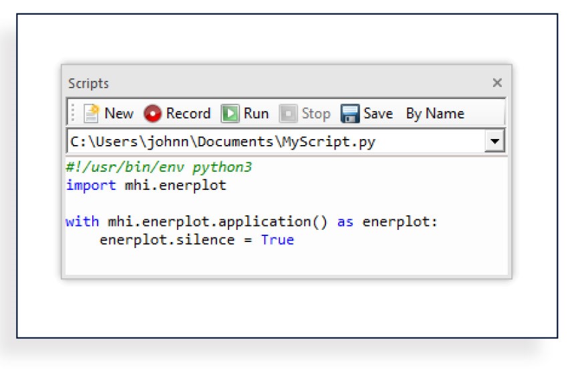The width and height of the screenshot is (588, 369).
Task: Click the "By Name" toolbar button
Action: click(435, 114)
